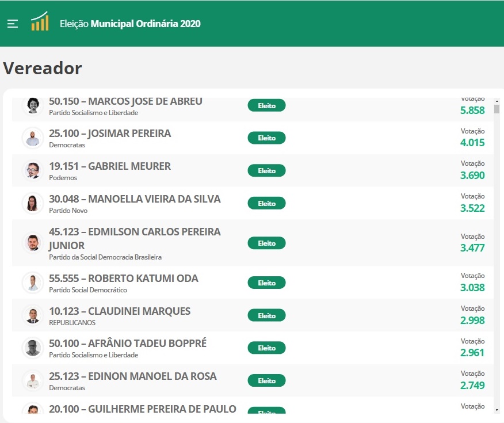Click Eleito badge next to Gabriel Meurer
This screenshot has width=504, height=423.
(x=266, y=171)
